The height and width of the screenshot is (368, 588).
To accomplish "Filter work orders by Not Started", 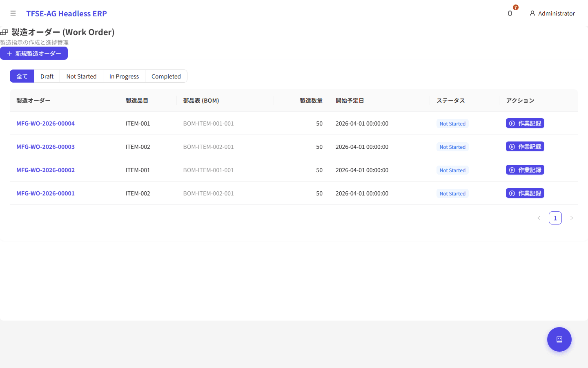I will pos(81,76).
